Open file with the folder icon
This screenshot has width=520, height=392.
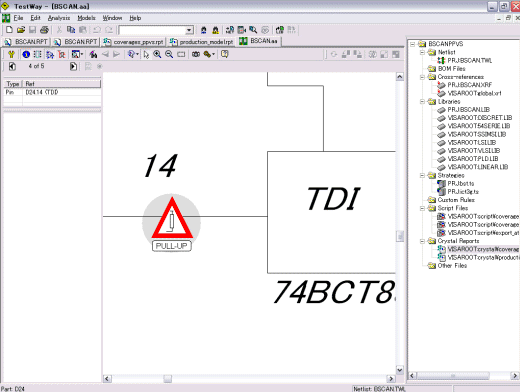[21, 30]
